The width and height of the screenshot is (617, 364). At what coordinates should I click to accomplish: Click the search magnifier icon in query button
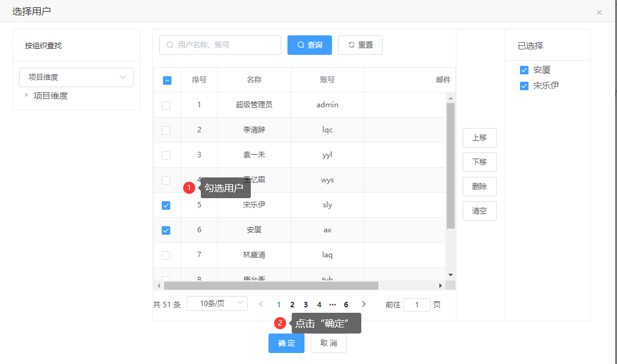(x=301, y=45)
